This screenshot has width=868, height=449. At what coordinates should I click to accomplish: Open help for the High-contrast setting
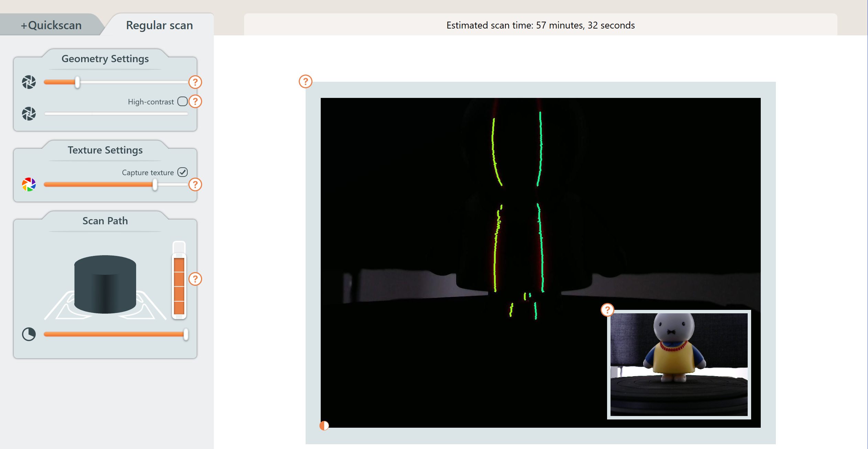(195, 101)
